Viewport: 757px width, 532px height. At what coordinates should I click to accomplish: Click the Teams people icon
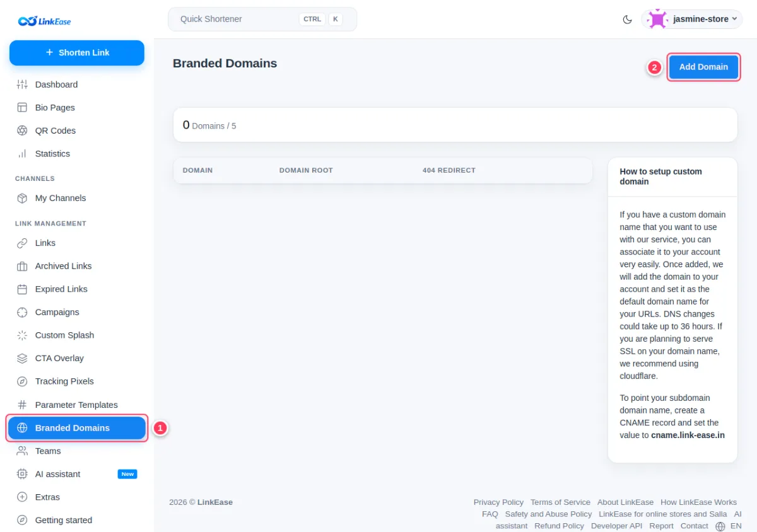click(x=22, y=451)
